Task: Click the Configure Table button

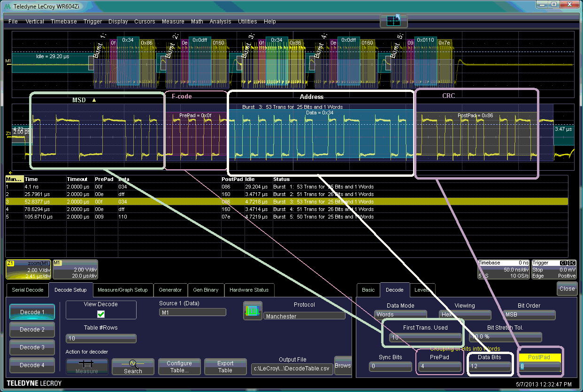Action: 179,367
